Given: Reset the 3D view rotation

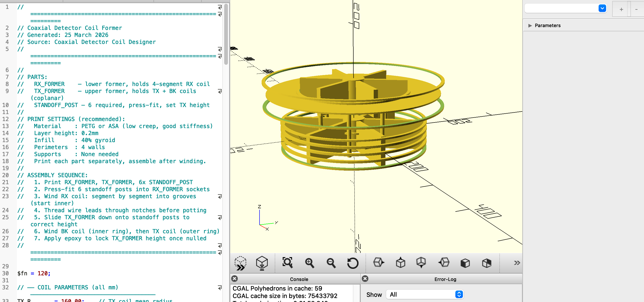Looking at the screenshot, I should tap(352, 263).
